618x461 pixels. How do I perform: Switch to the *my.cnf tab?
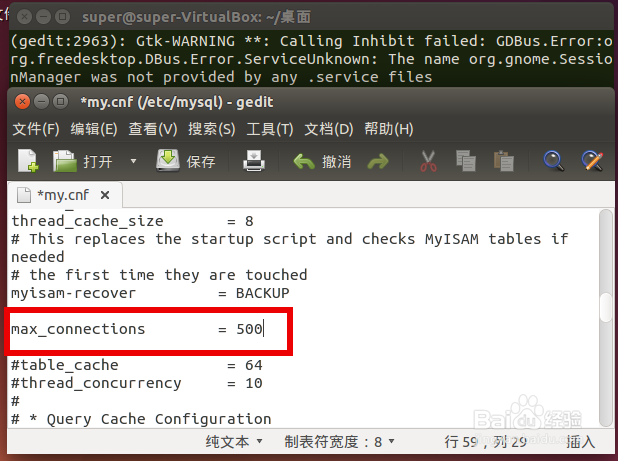click(x=63, y=195)
